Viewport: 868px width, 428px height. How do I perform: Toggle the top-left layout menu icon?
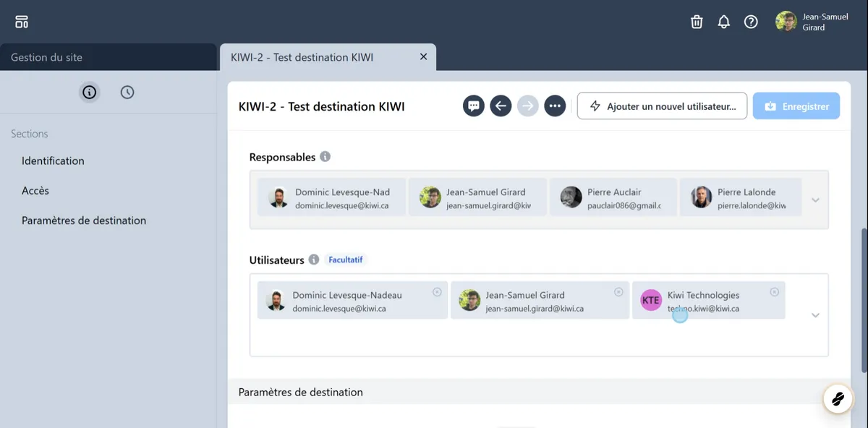[x=22, y=22]
